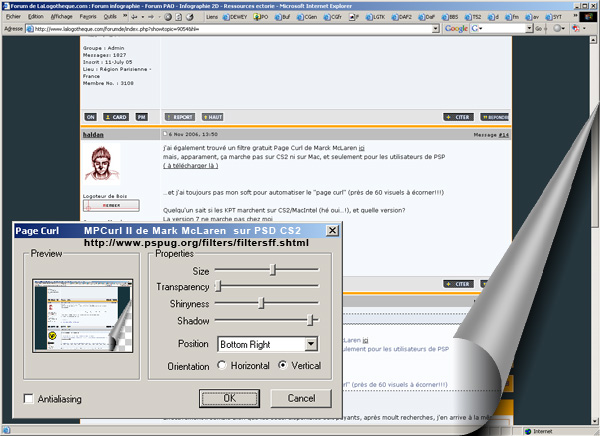Screen dimensions: 600x436
Task: Open the Edition menu
Action: tap(36, 16)
